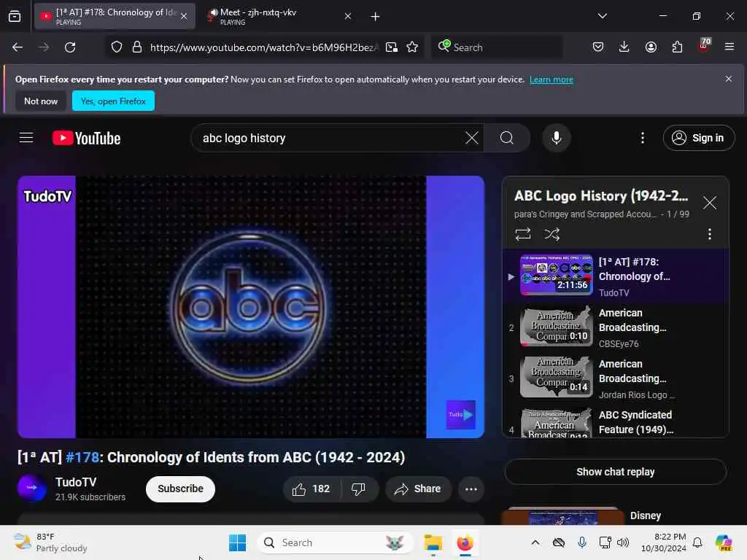Open the Learn more link
Viewport: 747px width, 560px height.
point(551,79)
